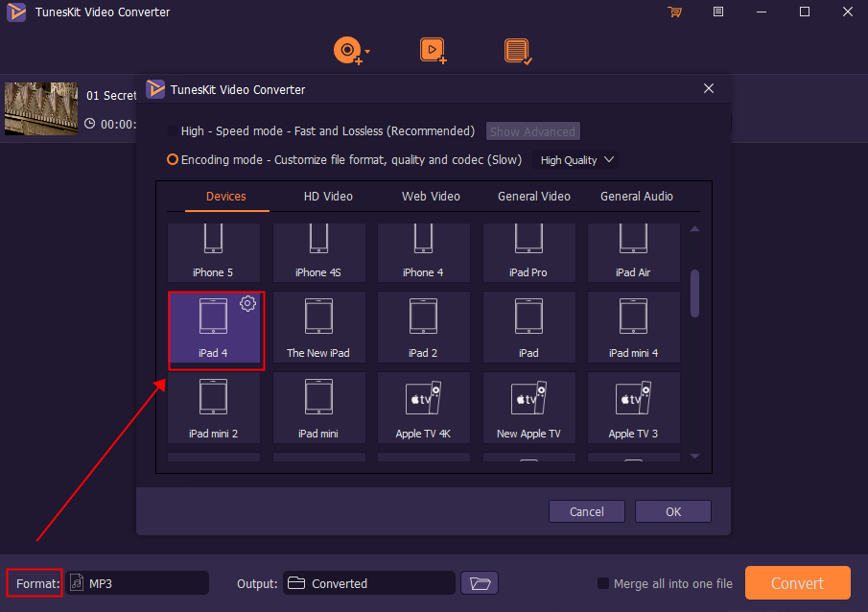Select the iPad 4 device preset

[214, 328]
